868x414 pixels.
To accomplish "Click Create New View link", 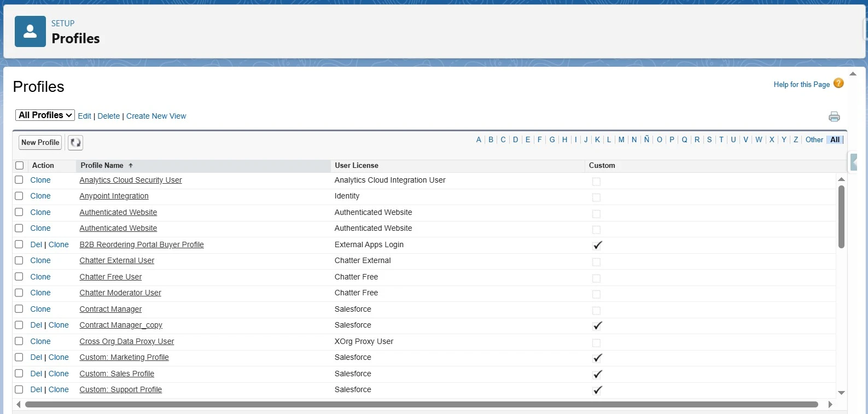I will [156, 116].
